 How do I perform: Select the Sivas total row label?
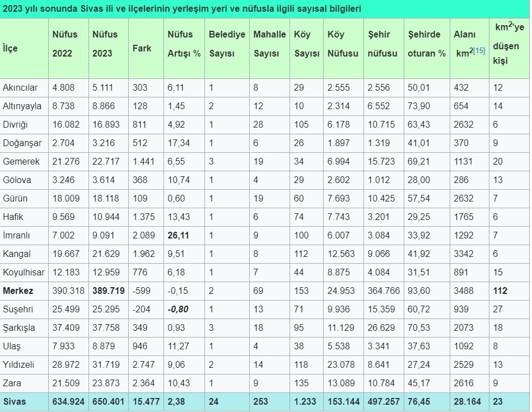coord(15,401)
